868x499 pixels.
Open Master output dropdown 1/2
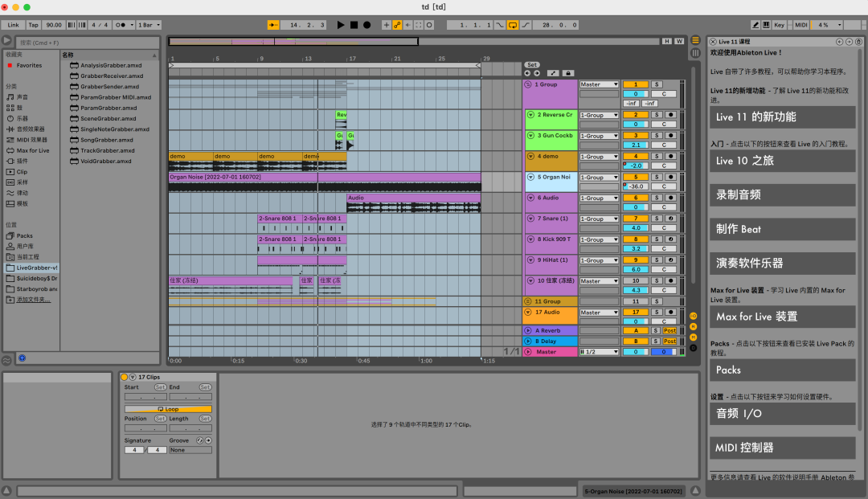(x=599, y=352)
